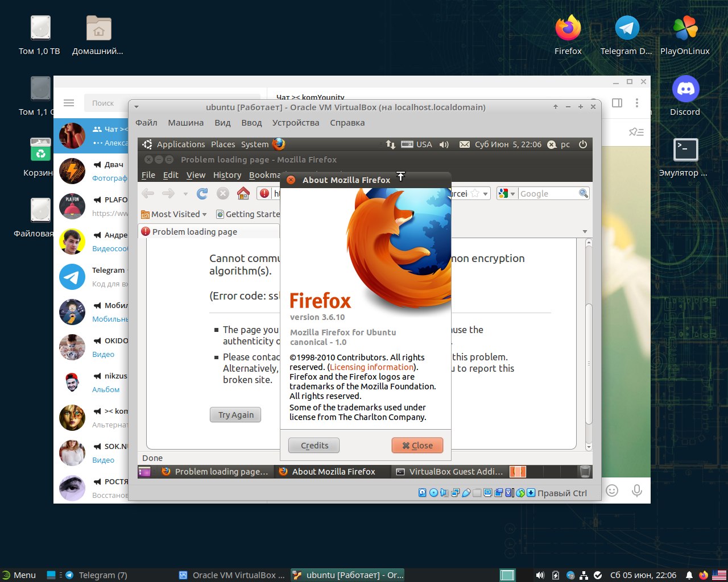Click the optical disc icon in VirtualBox status bar

point(433,493)
